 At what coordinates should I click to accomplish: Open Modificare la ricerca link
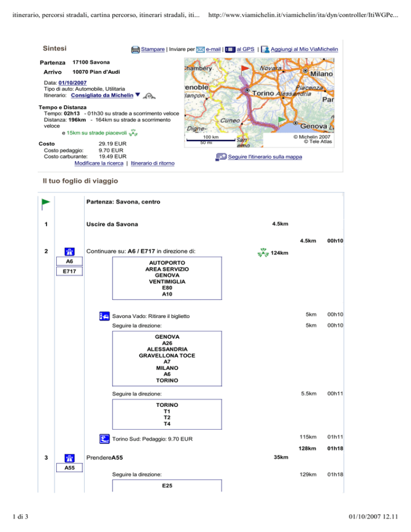click(99, 163)
